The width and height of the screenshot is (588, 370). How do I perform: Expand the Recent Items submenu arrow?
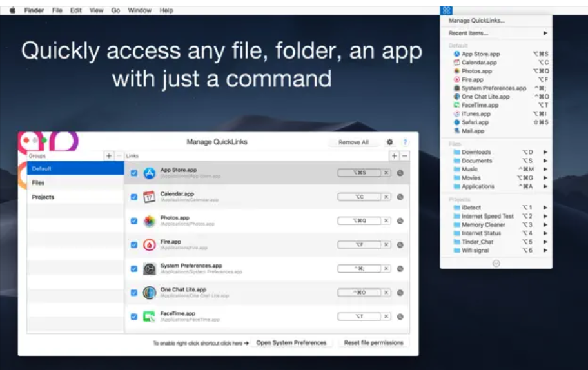click(x=545, y=33)
